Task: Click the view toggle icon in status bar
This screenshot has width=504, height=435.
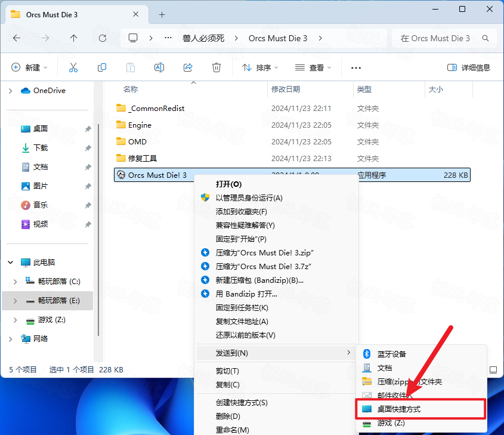Action: [x=493, y=370]
